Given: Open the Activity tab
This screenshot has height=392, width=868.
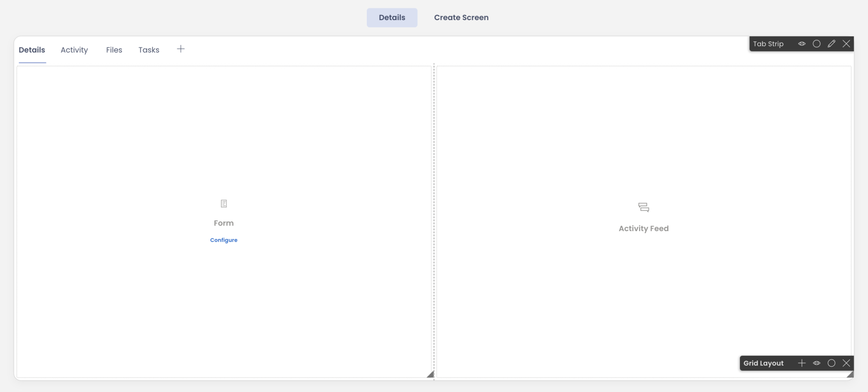Looking at the screenshot, I should (74, 50).
